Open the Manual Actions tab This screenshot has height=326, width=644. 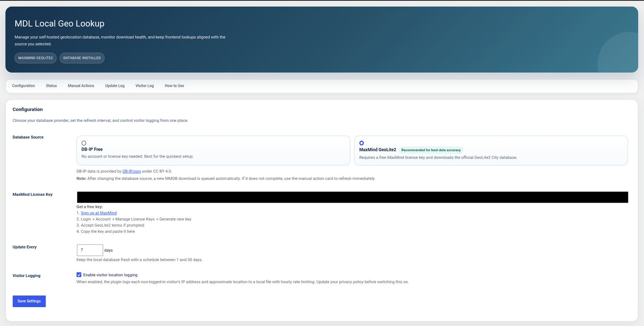tap(81, 86)
